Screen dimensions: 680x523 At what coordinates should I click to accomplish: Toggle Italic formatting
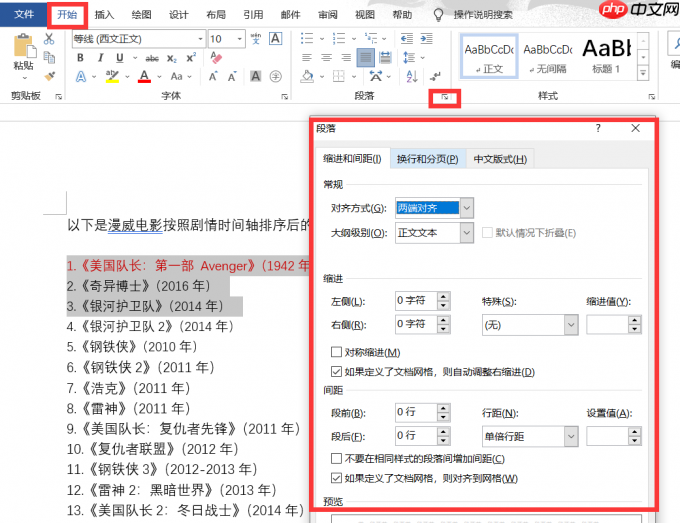[x=101, y=58]
